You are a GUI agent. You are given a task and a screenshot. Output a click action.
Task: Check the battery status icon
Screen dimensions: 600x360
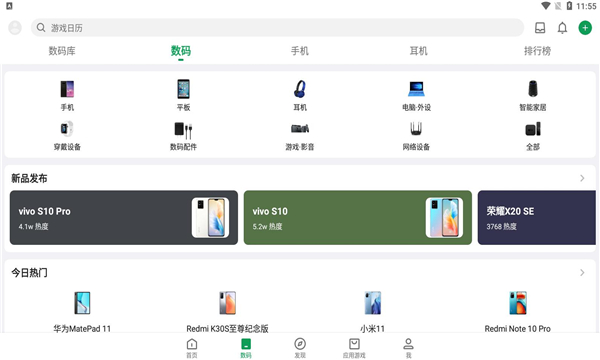(x=569, y=6)
